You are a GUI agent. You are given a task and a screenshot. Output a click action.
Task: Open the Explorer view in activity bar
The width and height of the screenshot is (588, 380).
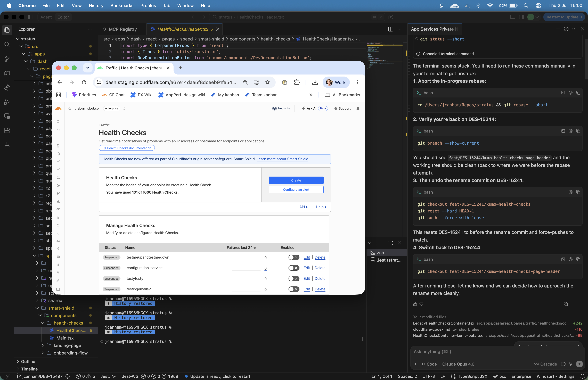coord(7,30)
